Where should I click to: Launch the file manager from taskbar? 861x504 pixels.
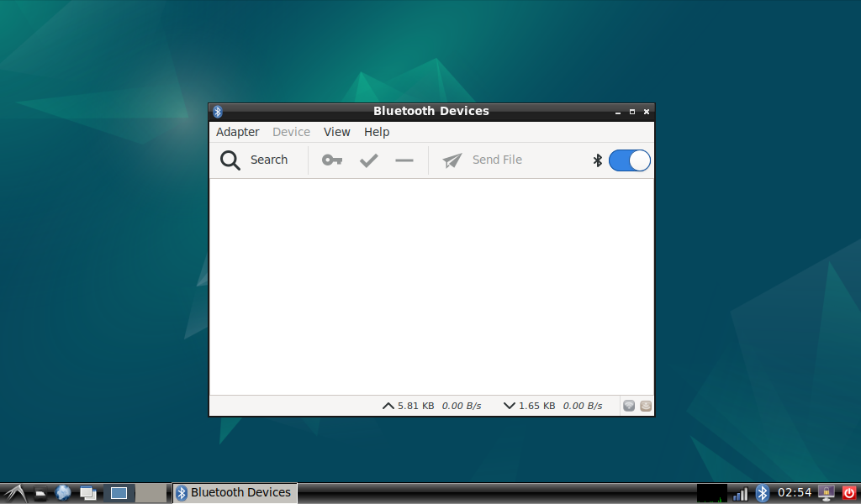[40, 493]
